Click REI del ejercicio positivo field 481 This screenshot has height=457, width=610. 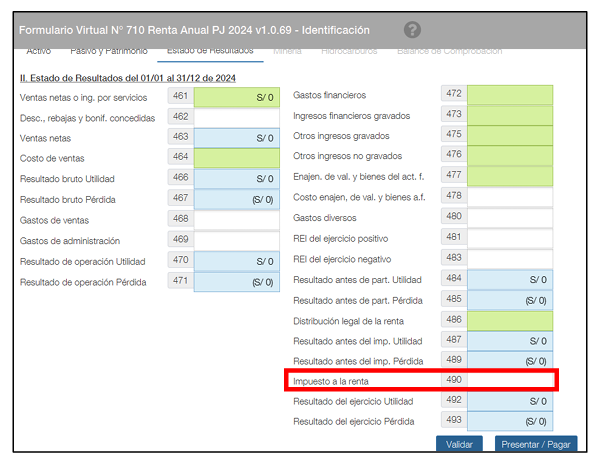(x=509, y=238)
